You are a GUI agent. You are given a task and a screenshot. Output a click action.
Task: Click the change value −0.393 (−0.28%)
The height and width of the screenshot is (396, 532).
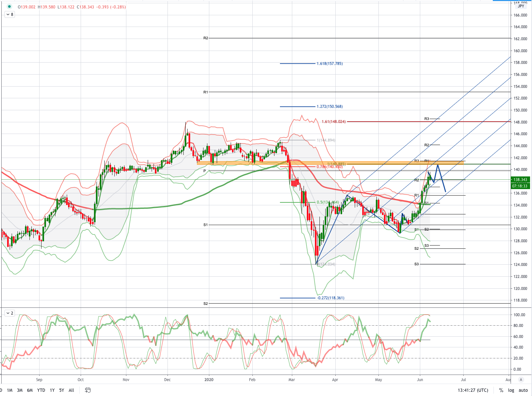pyautogui.click(x=111, y=7)
